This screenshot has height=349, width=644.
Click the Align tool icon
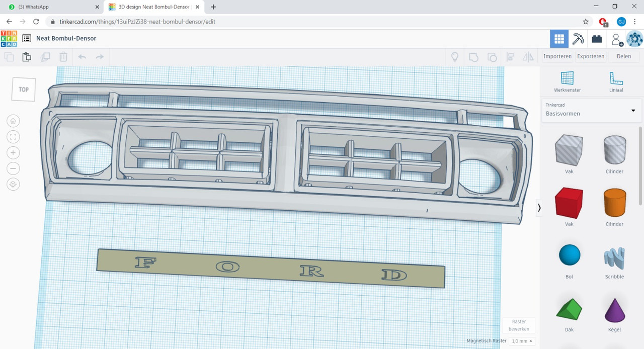(x=510, y=57)
